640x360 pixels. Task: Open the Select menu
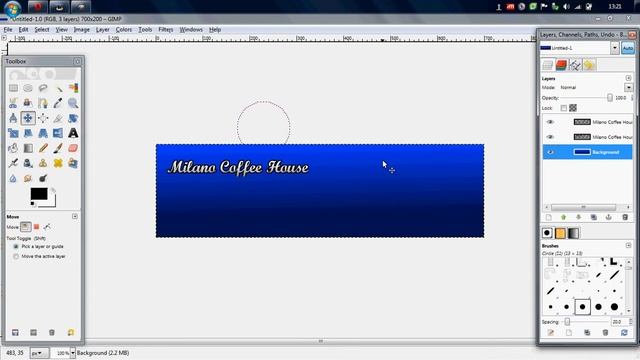[42, 29]
